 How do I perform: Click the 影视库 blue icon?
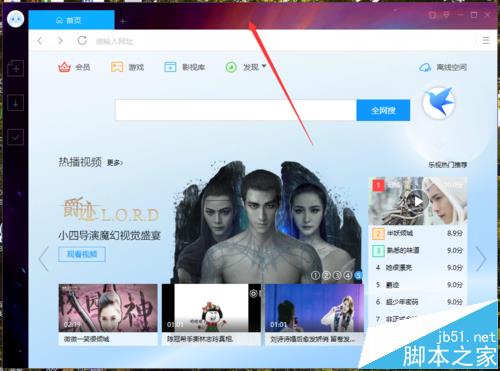(170, 67)
